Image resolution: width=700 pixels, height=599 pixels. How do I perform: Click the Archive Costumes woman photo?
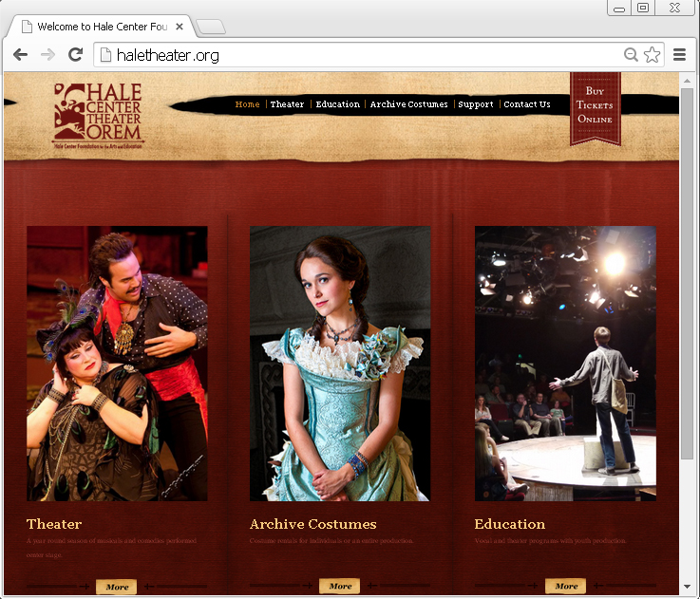(340, 363)
